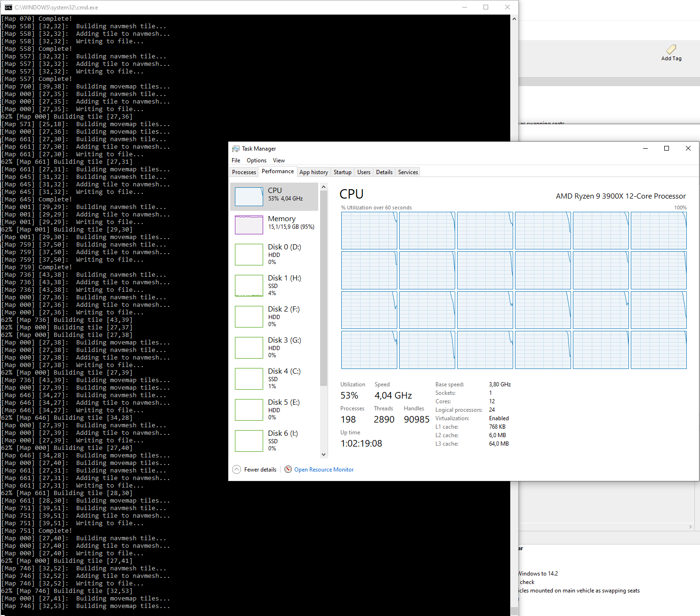
Task: Open Resource Monitor link
Action: point(324,470)
